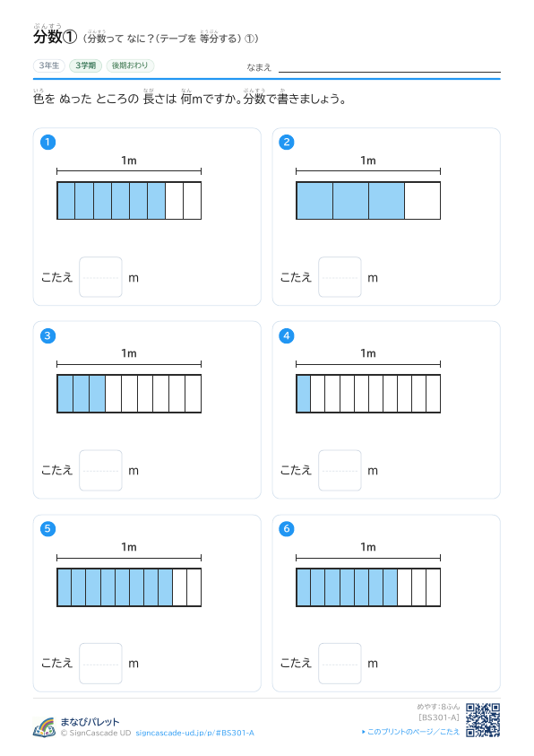This screenshot has width=534, height=756.
Task: Select the 後期おわり tag
Action: coord(130,65)
